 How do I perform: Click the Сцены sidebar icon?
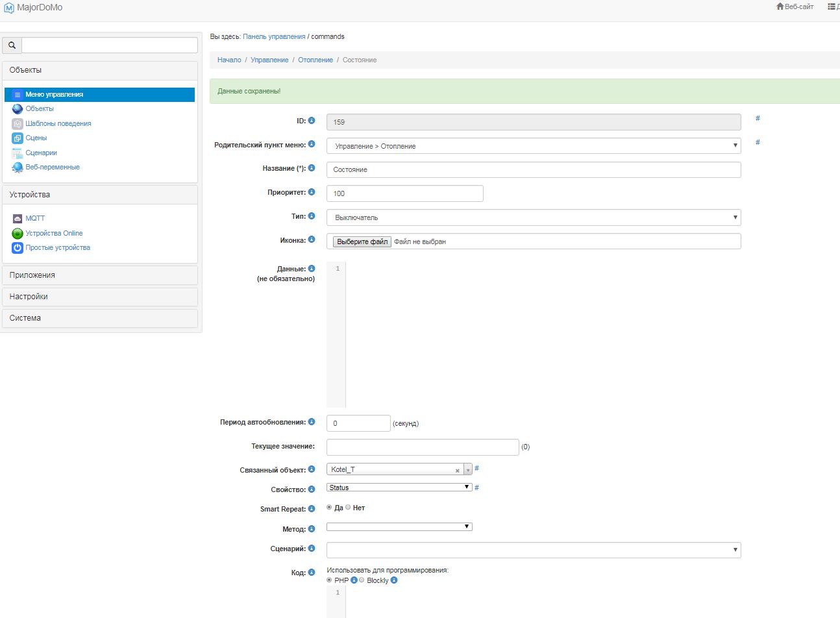point(18,138)
